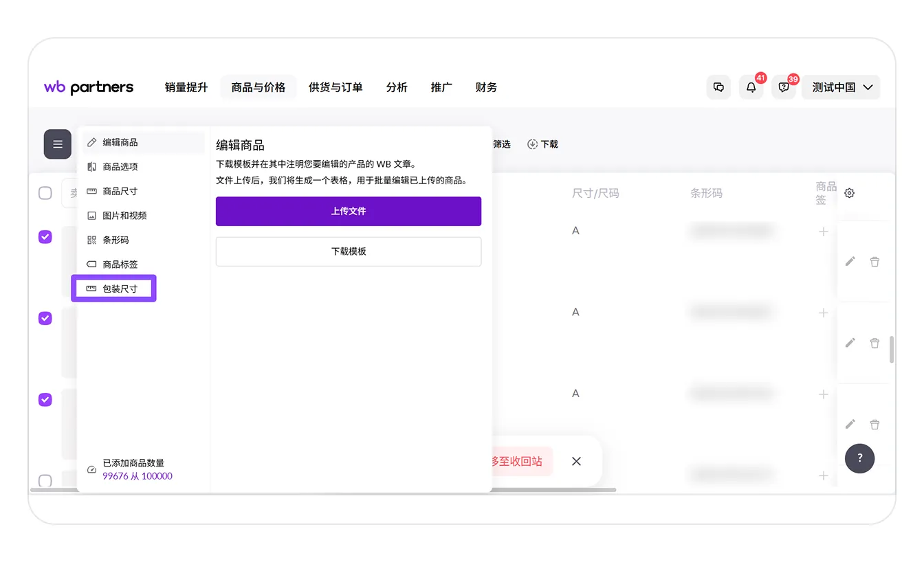Screen dimensions: 924x562
Task: Click the 下载模板 button
Action: (349, 251)
